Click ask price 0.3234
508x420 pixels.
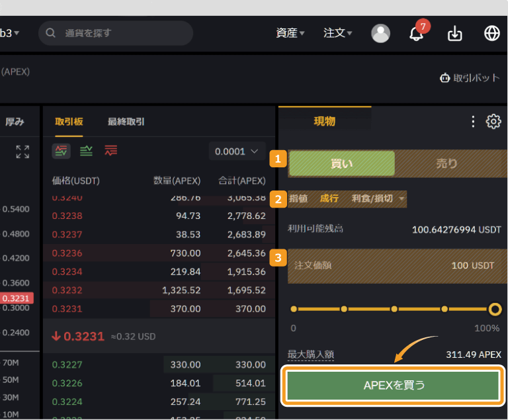67,272
